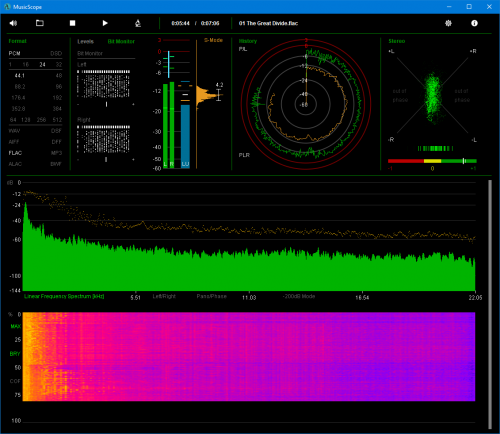Click the microscope analysis icon
500x434 pixels.
point(138,23)
